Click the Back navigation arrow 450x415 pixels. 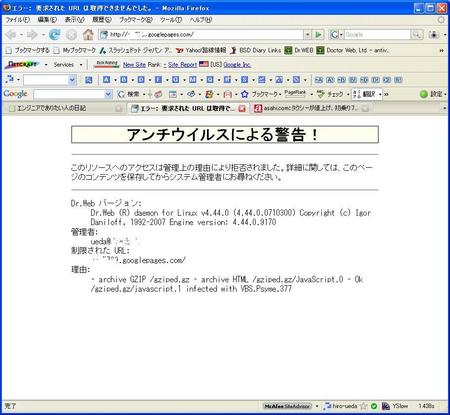pyautogui.click(x=11, y=35)
